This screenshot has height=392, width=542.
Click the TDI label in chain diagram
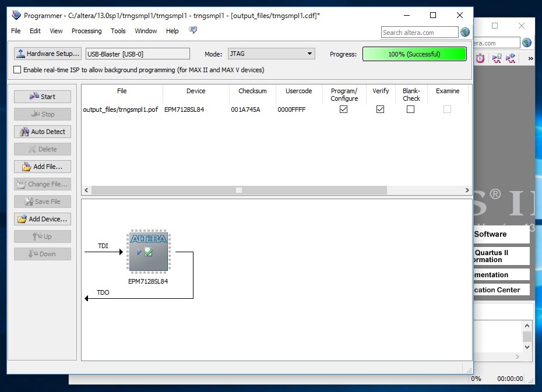tap(103, 246)
